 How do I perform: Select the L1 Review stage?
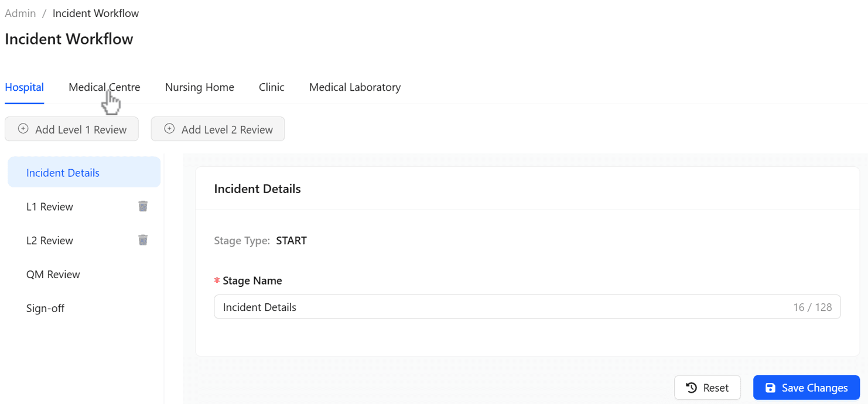(x=50, y=206)
